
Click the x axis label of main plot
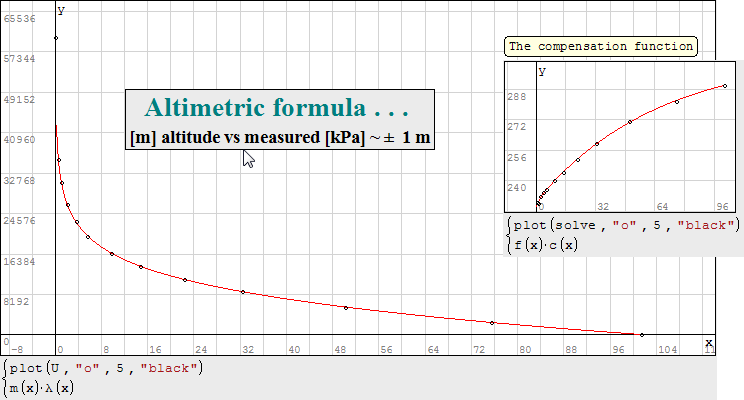pos(708,342)
